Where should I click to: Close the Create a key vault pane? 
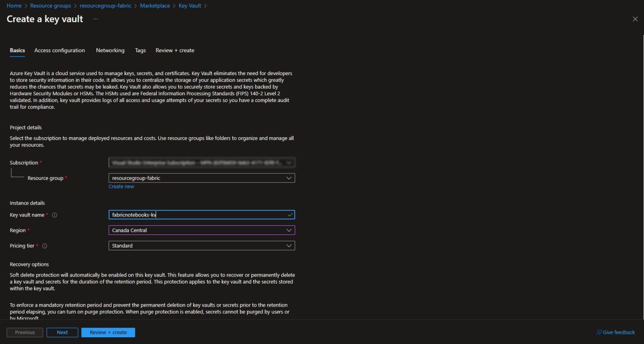[x=635, y=19]
